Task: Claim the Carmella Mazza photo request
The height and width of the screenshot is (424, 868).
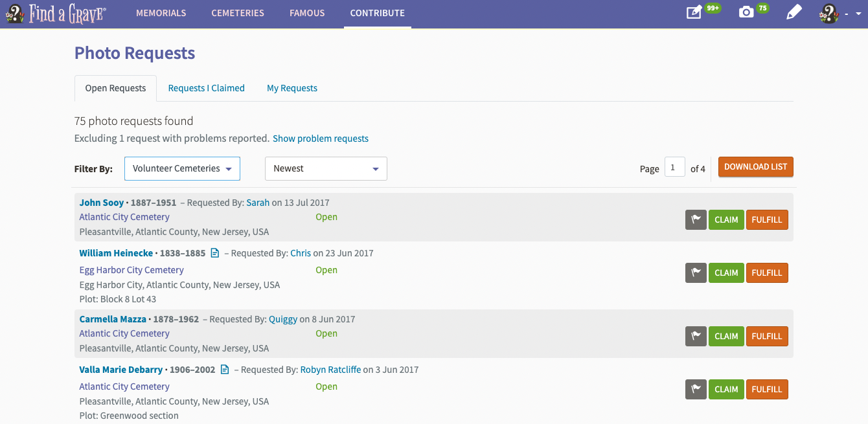Action: [x=726, y=336]
